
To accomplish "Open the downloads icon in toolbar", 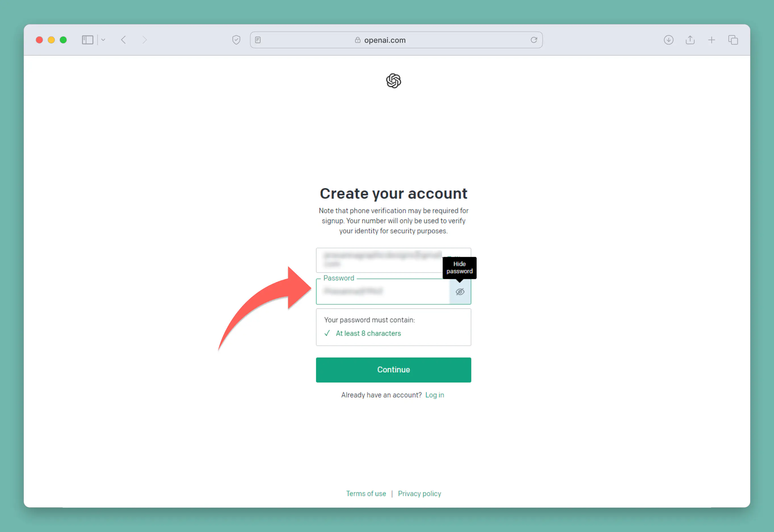I will pos(668,40).
